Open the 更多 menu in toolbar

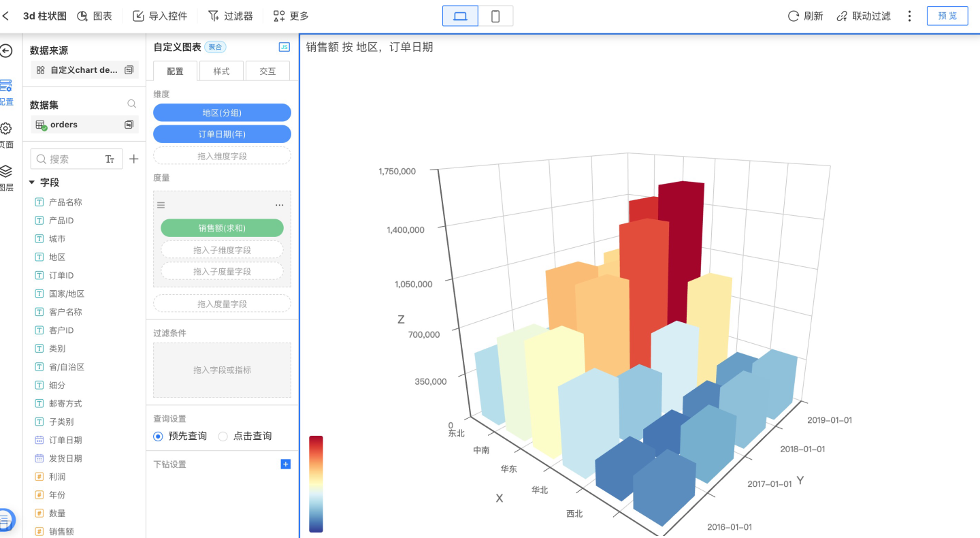[291, 16]
